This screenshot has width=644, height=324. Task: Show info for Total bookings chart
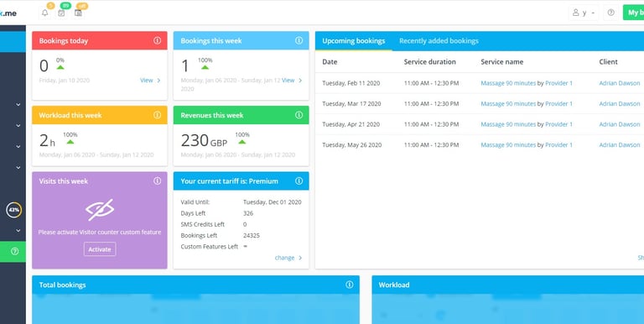(x=350, y=285)
